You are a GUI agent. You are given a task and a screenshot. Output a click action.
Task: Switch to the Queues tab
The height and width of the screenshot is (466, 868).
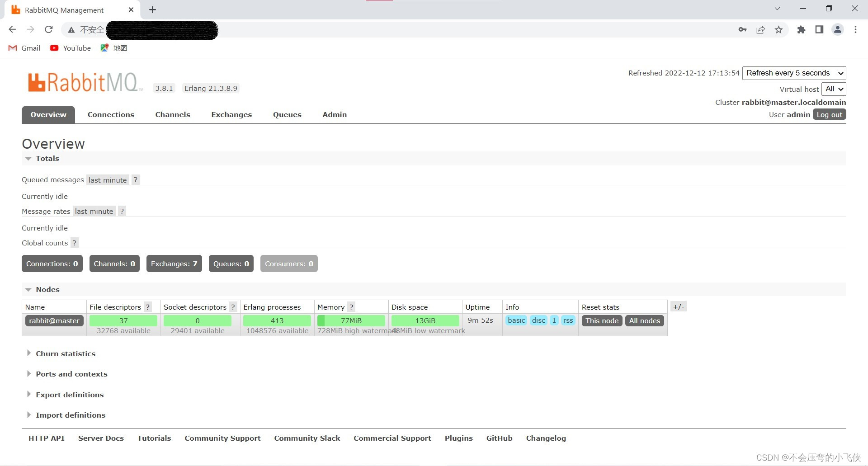click(287, 114)
